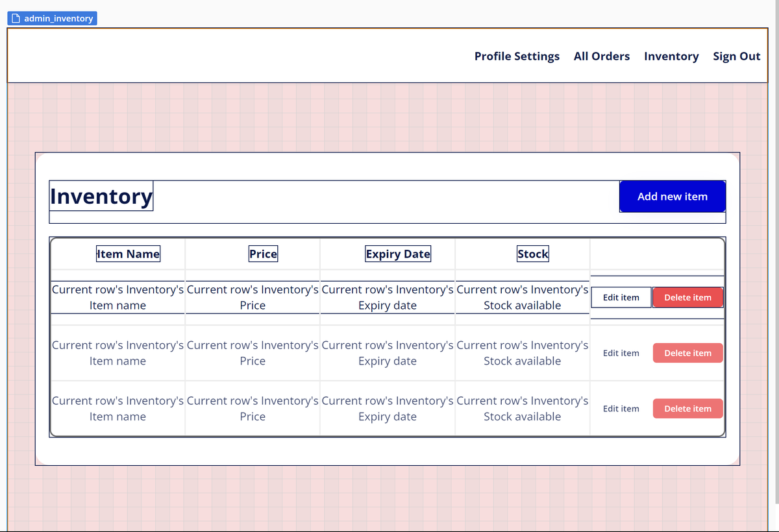Select second row's Expiry date cell

coord(388,353)
